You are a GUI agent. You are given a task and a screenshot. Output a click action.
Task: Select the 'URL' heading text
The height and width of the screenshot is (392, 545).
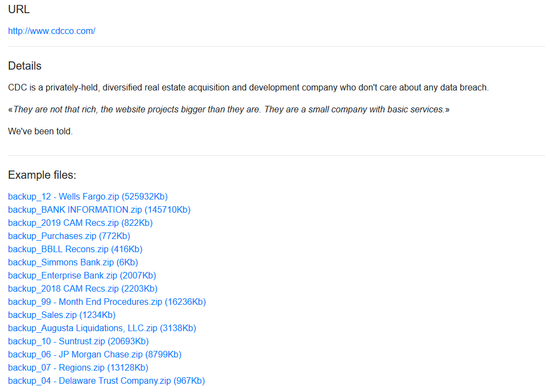coord(19,9)
